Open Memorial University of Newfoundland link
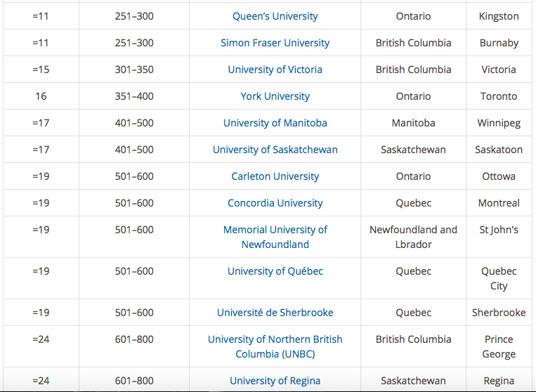The width and height of the screenshot is (536, 392). pyautogui.click(x=275, y=237)
